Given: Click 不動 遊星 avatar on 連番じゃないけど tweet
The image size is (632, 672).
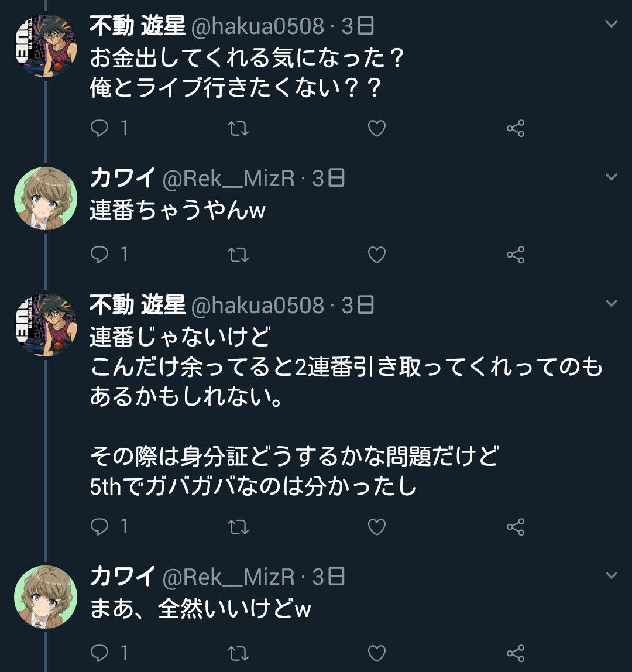Looking at the screenshot, I should coord(46,325).
